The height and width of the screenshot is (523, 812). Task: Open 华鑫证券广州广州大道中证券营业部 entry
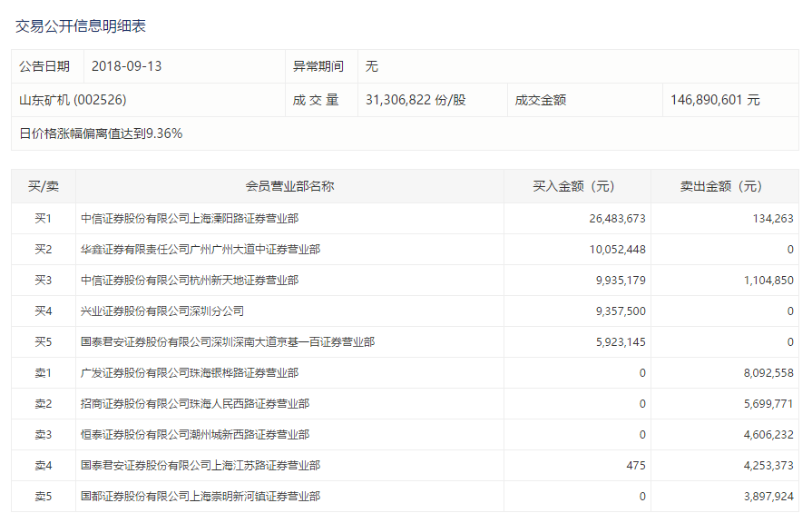pyautogui.click(x=201, y=249)
